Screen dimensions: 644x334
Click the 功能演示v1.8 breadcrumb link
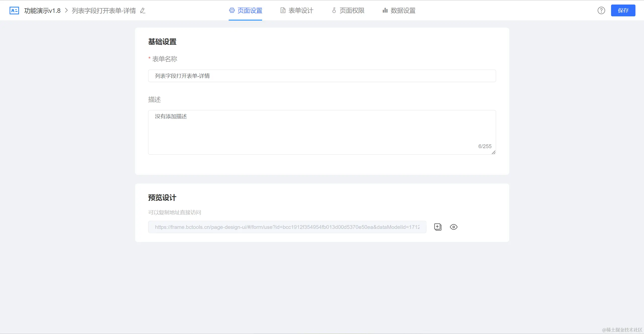(42, 11)
